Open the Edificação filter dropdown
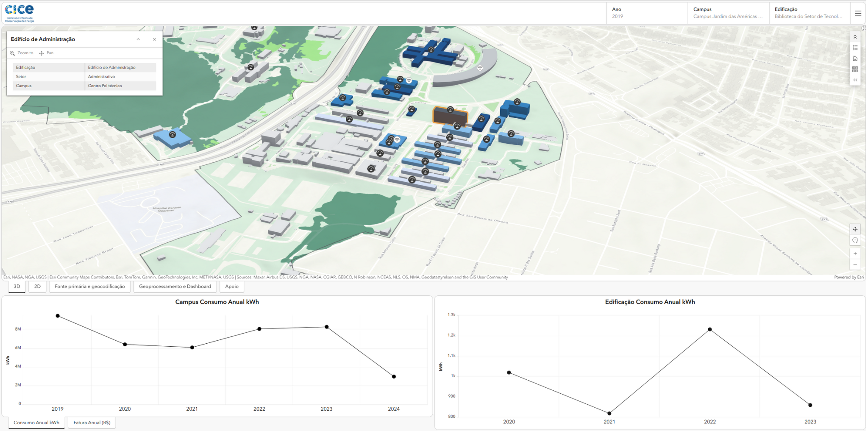The image size is (868, 431). coord(810,13)
